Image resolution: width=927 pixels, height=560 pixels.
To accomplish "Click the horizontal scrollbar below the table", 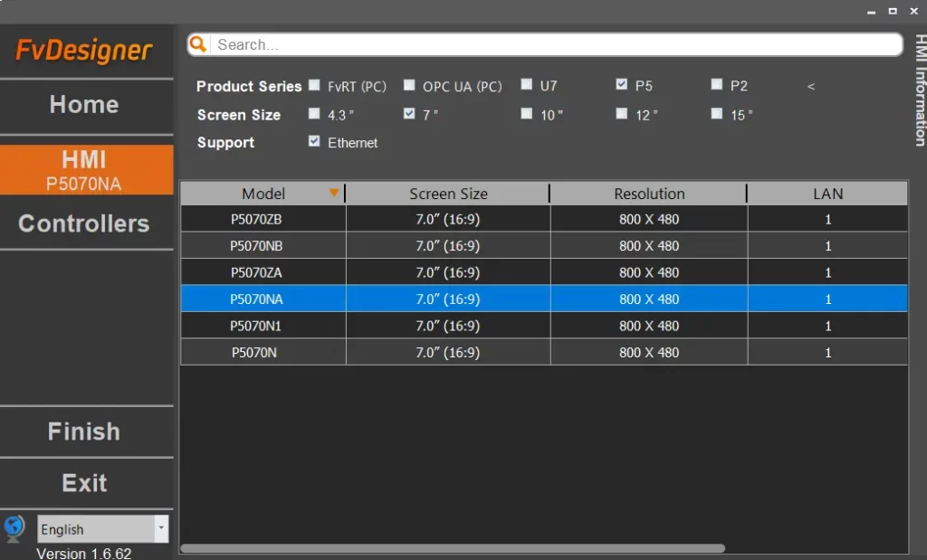I will coord(453,548).
